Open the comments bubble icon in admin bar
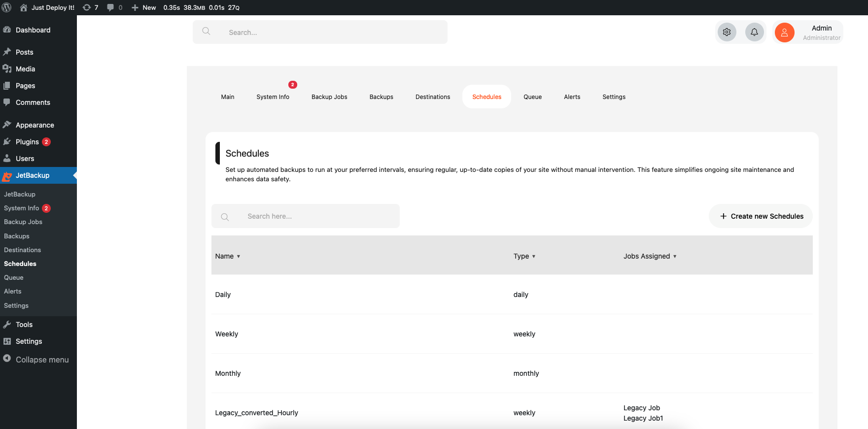Screen dimensions: 868x429 tap(110, 7)
